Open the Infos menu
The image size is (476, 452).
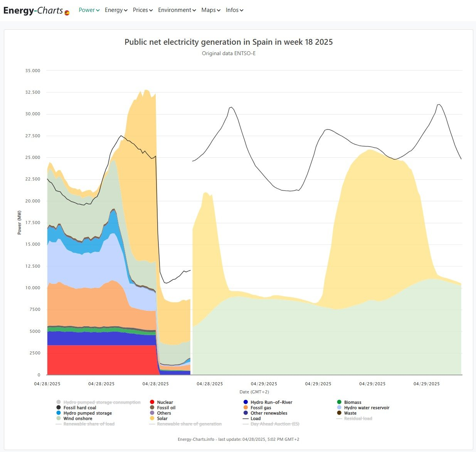234,10
